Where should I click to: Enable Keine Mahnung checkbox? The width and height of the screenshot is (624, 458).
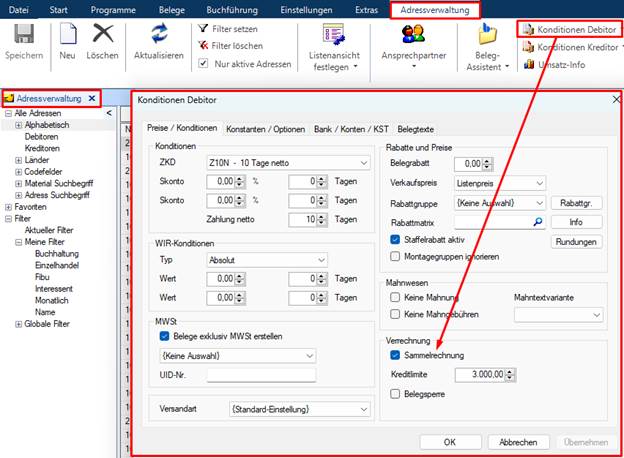pyautogui.click(x=395, y=297)
